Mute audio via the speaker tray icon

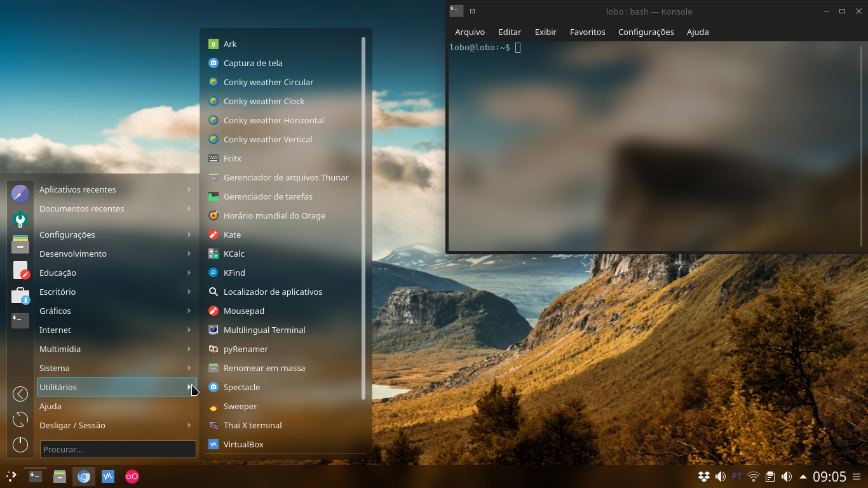[x=786, y=475]
